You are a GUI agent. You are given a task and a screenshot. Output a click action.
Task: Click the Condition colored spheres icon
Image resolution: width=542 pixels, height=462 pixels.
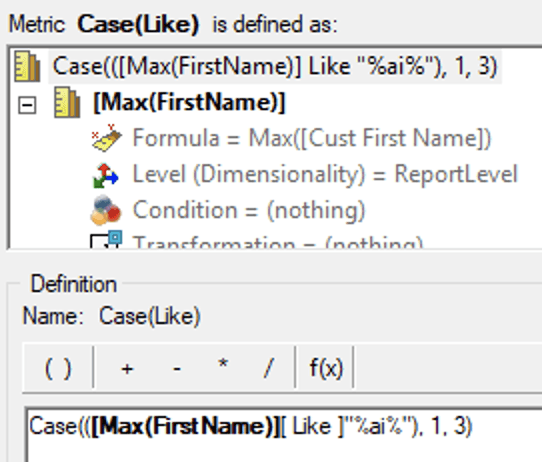106,210
